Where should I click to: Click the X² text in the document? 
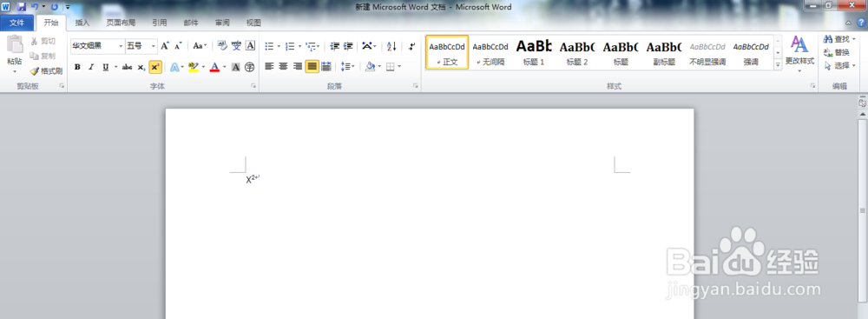251,179
